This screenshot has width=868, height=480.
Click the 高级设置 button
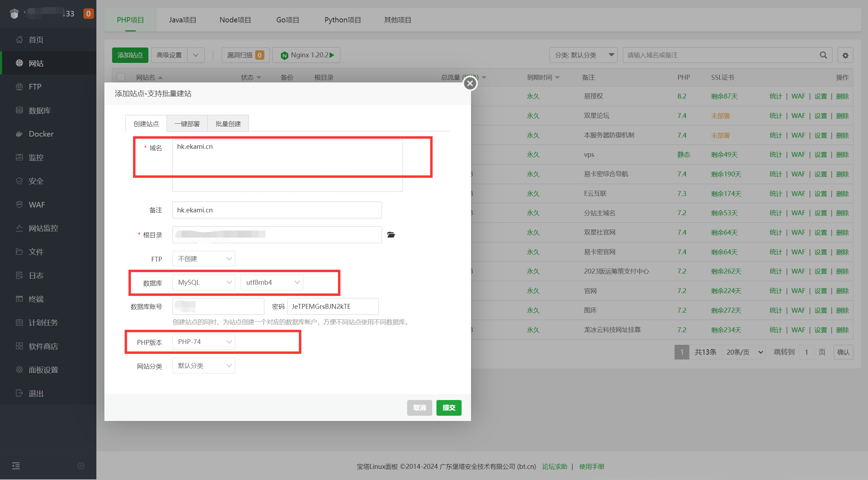coord(169,55)
